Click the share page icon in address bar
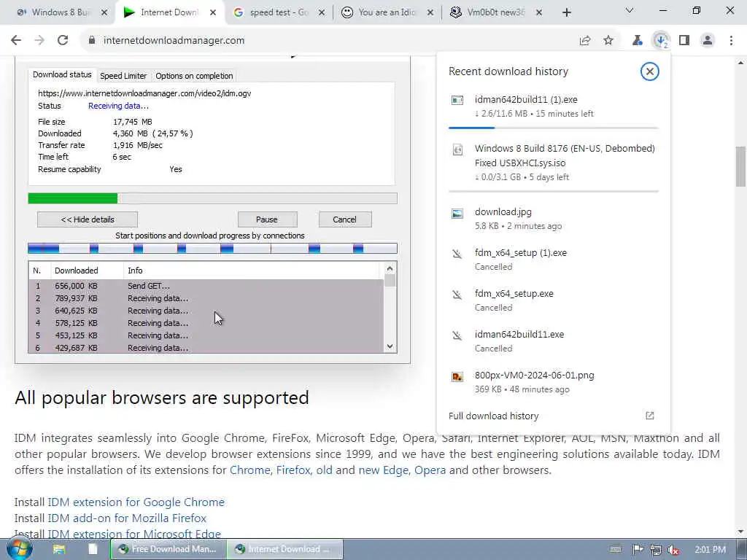Viewport: 747px width, 560px height. pos(585,41)
